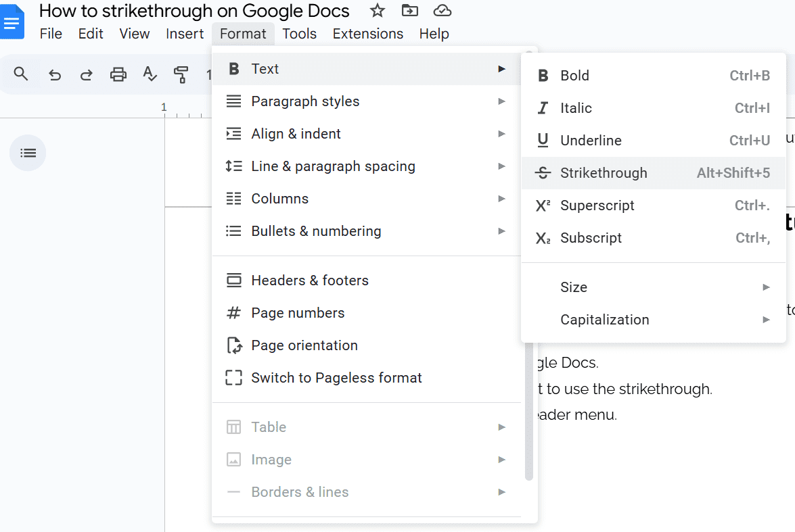Click the Google Docs home icon
The height and width of the screenshot is (532, 795).
(x=12, y=21)
